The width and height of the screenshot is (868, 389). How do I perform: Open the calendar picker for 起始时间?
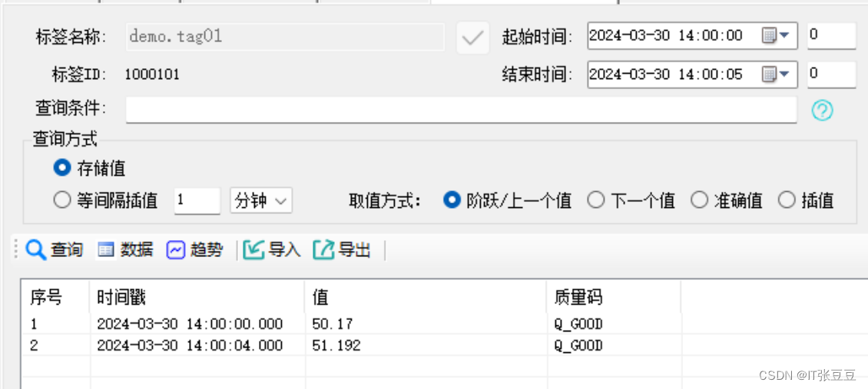click(776, 36)
